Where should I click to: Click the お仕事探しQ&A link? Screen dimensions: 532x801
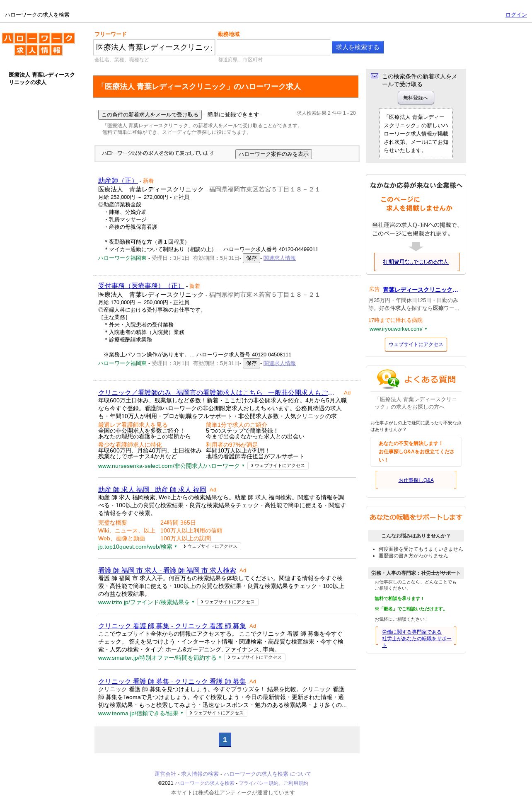416,480
